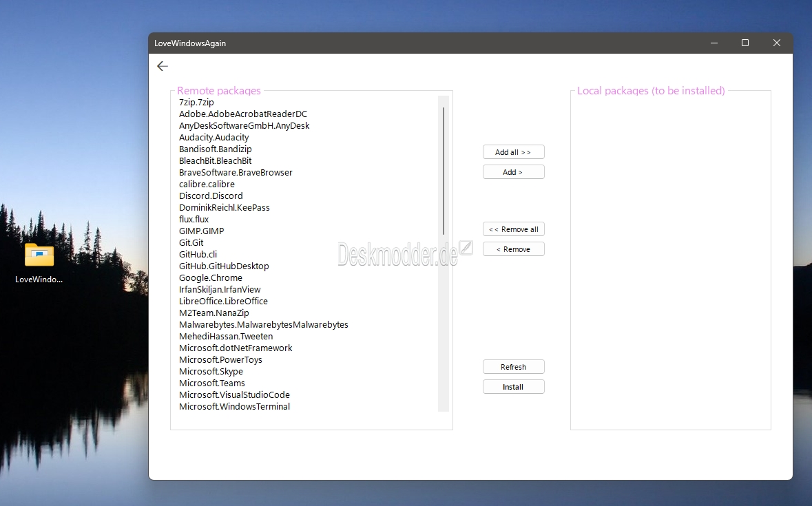Select Audacity.Audacity in the list
Image resolution: width=812 pixels, height=506 pixels.
(214, 138)
